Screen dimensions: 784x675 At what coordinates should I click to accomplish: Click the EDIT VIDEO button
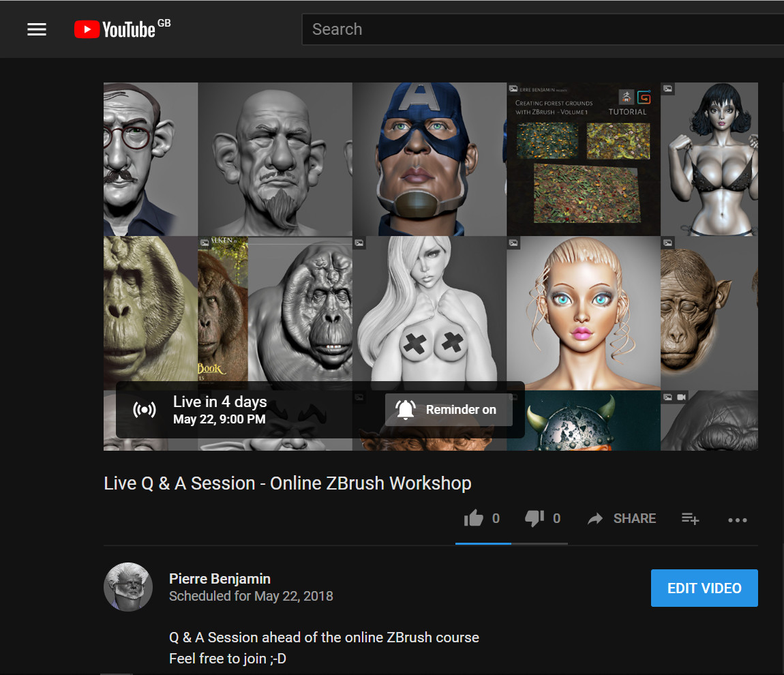[704, 588]
